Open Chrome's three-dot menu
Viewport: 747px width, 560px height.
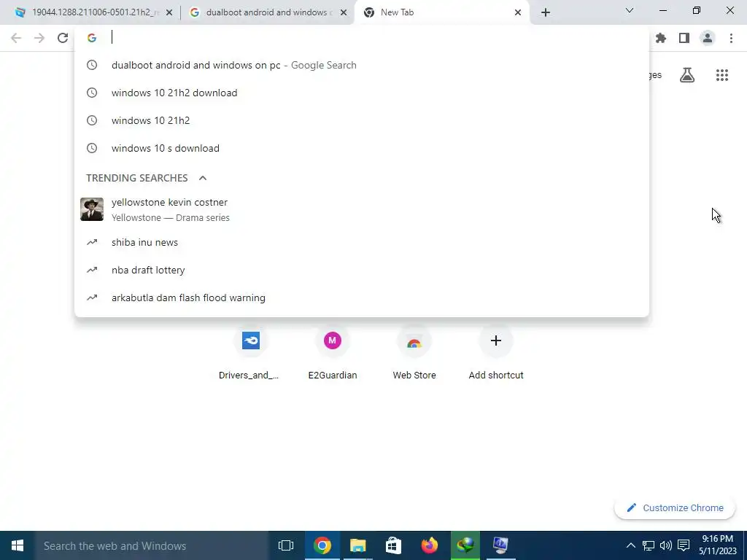[731, 38]
